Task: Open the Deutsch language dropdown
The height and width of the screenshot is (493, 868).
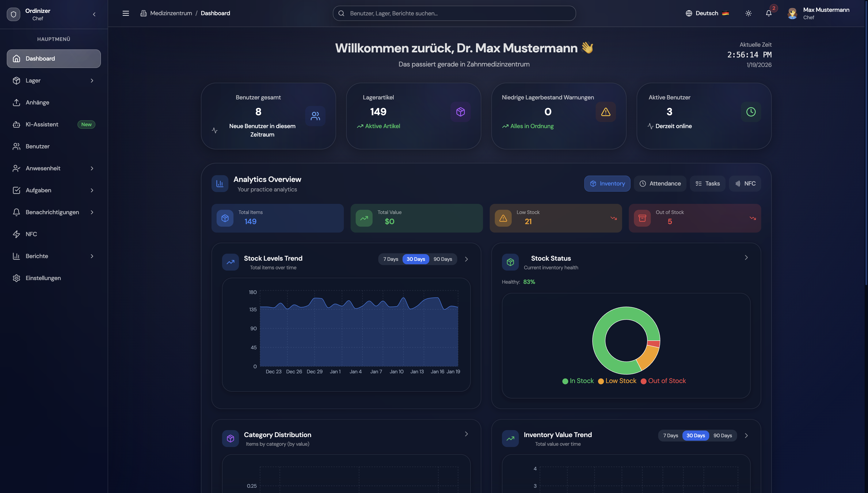Action: pyautogui.click(x=707, y=13)
